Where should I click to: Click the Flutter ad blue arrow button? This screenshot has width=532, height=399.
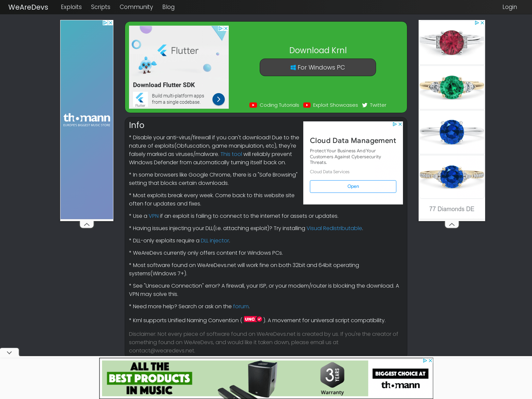(x=218, y=99)
